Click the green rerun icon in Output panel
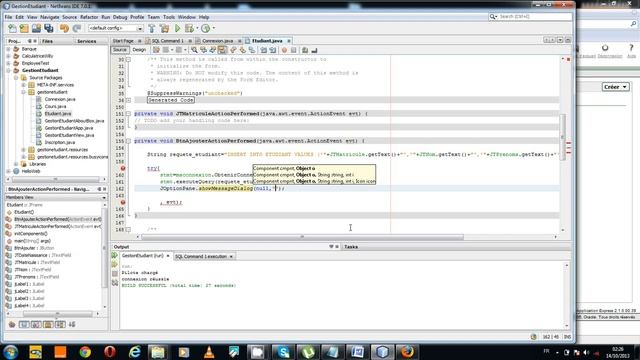Viewport: 640px width, 360px height. (115, 256)
